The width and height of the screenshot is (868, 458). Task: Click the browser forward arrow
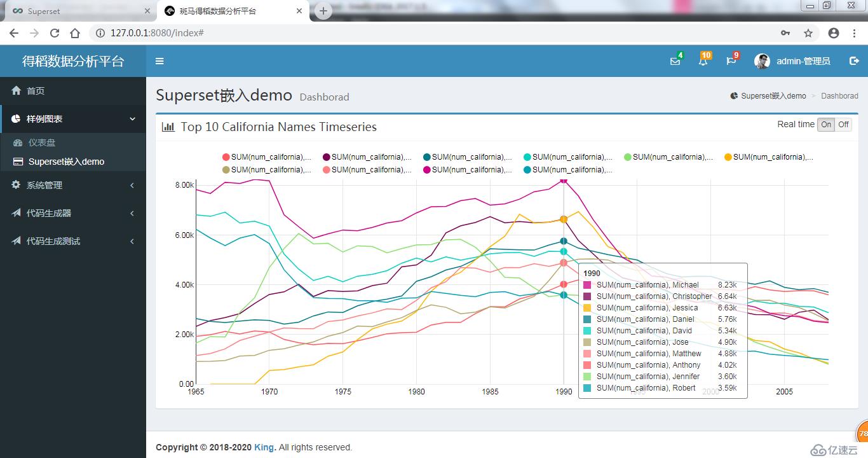tap(34, 33)
